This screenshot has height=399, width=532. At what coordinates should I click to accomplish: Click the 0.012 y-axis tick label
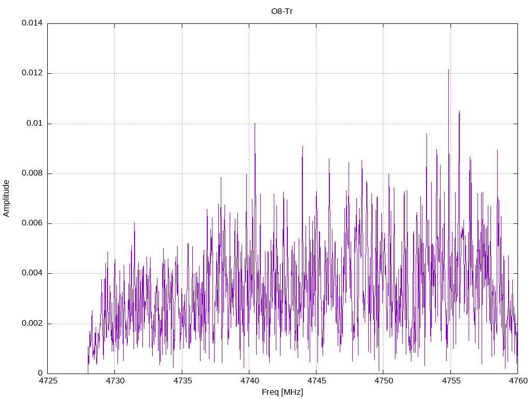(32, 73)
